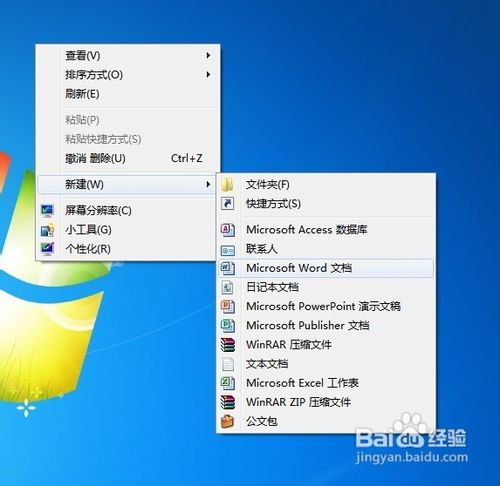Click the personalize icon beside 个性化(R)
This screenshot has height=486, width=500.
point(47,249)
